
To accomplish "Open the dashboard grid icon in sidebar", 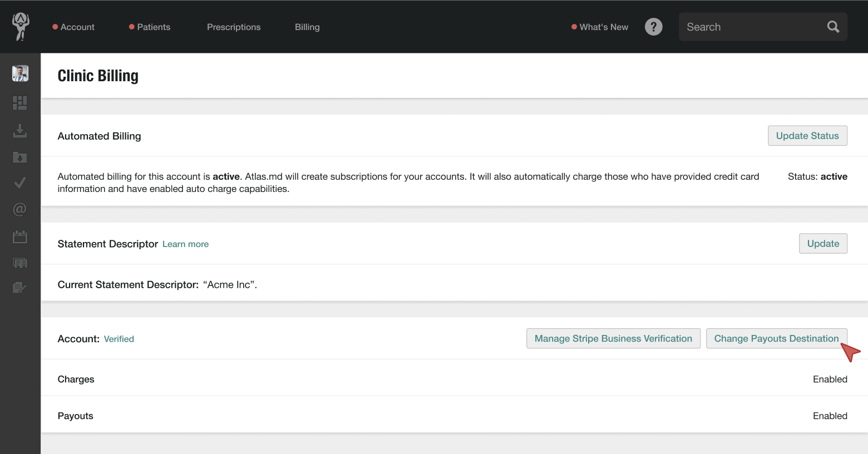I will tap(20, 102).
